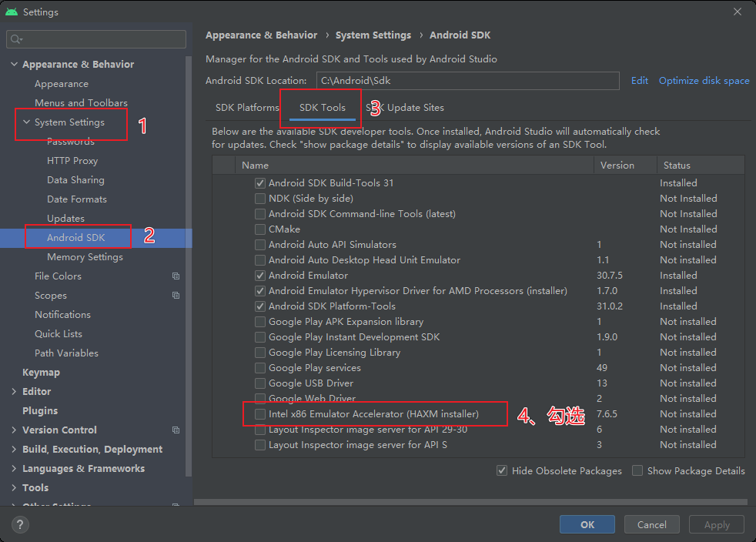Click the Version Control project-level icon
Image resolution: width=756 pixels, height=542 pixels.
tap(176, 430)
